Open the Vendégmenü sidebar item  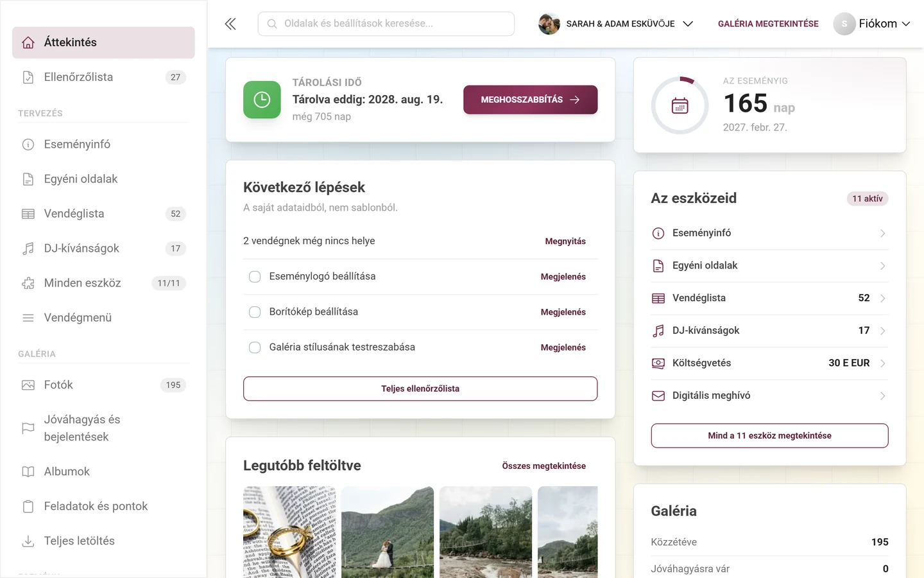103,318
